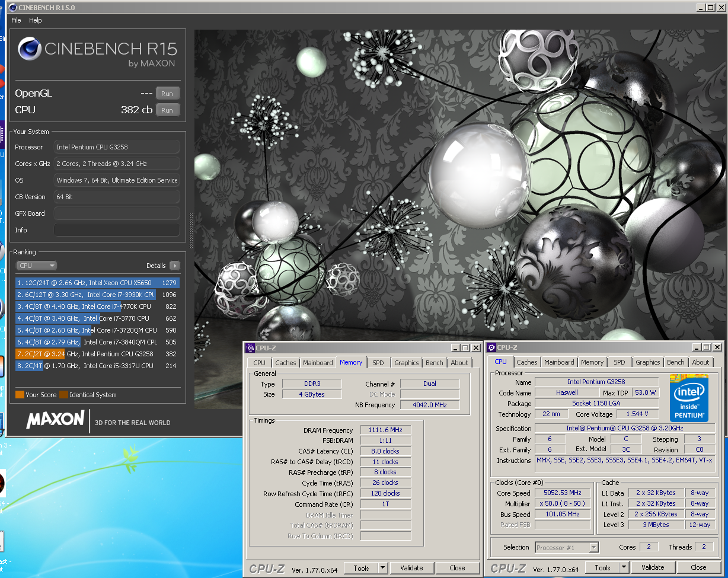Click Validate in memory CPU-Z window
This screenshot has height=578, width=728.
tap(411, 568)
